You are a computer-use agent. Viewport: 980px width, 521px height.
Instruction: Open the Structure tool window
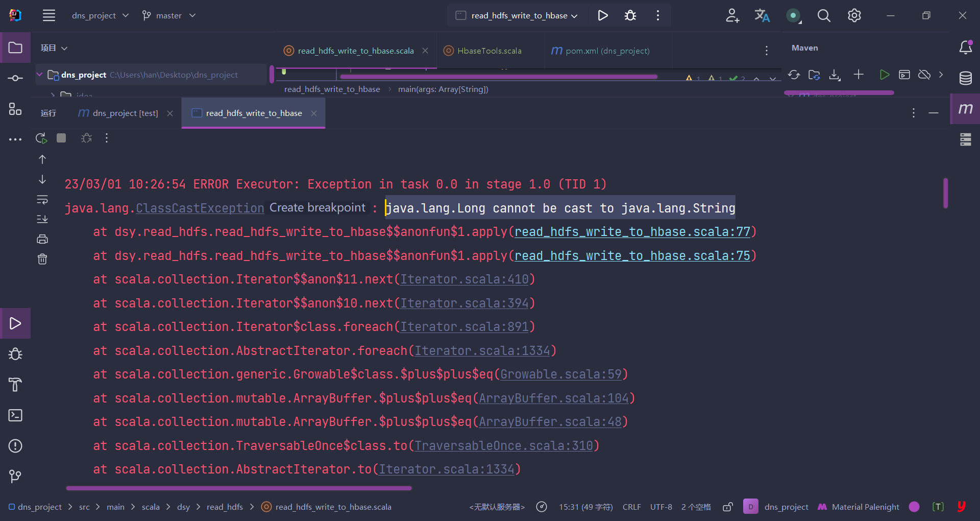tap(15, 109)
